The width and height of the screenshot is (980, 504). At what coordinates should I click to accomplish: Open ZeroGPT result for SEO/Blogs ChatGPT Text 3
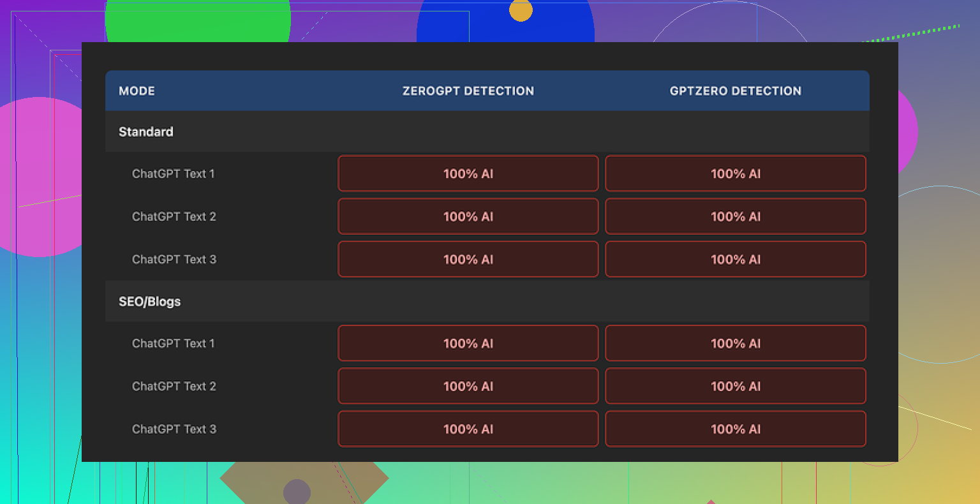click(468, 429)
